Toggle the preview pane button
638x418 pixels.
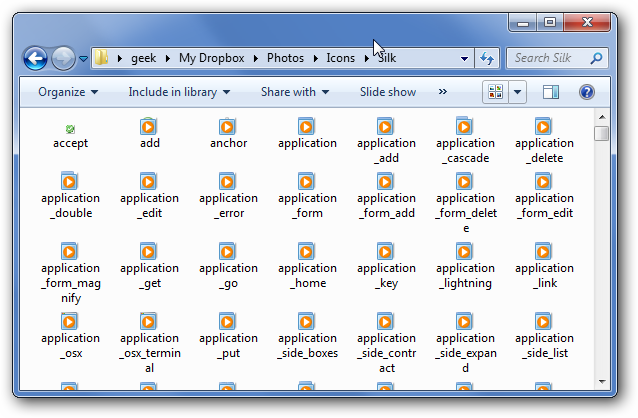tap(551, 92)
